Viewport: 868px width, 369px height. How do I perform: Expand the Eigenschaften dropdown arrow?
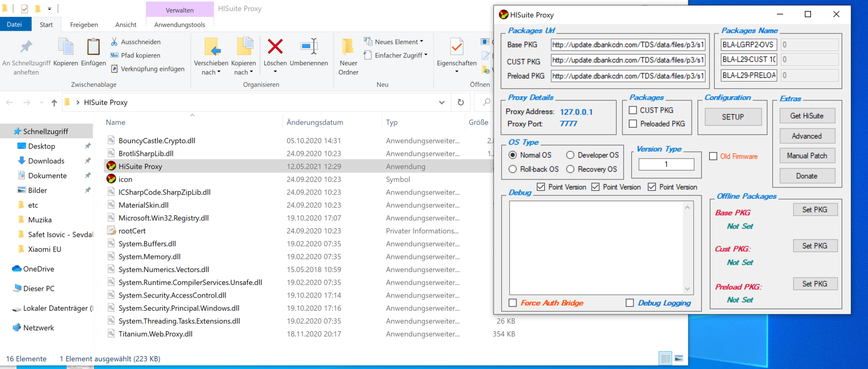457,72
